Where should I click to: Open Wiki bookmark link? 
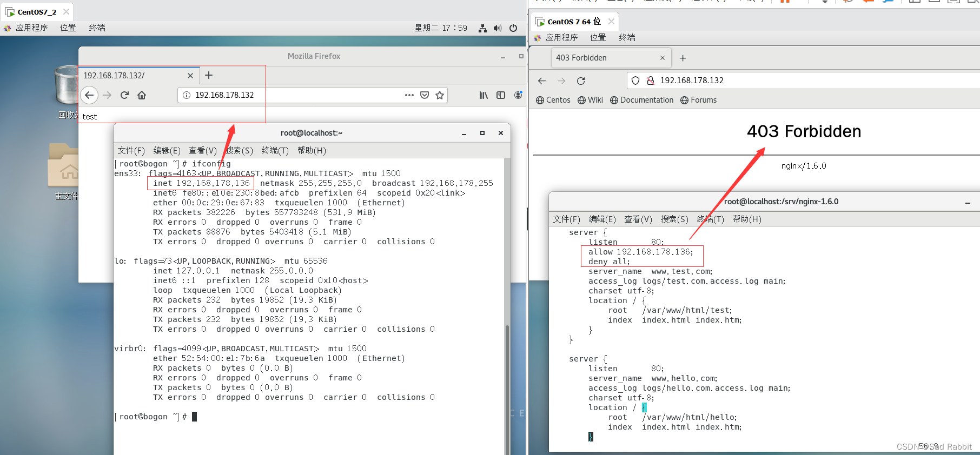tap(590, 100)
